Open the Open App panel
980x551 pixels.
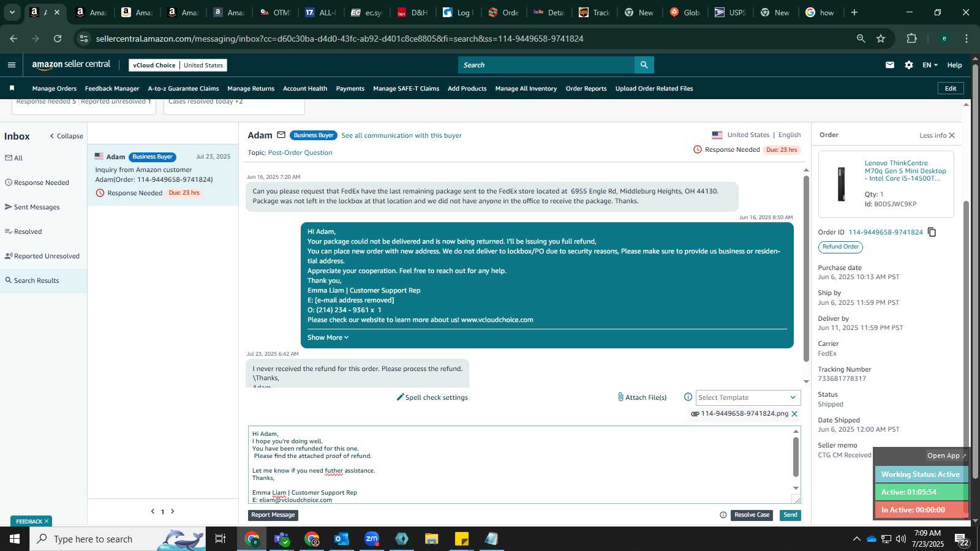pos(946,455)
